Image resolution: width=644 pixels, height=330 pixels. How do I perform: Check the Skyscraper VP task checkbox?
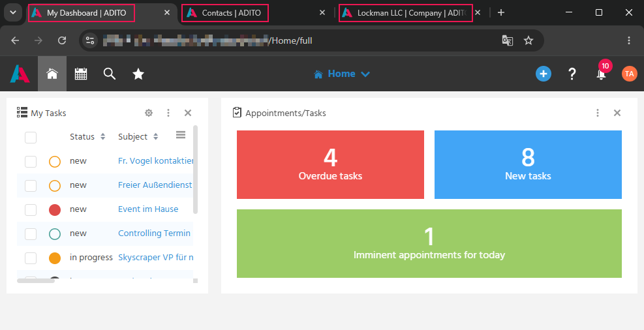click(31, 258)
